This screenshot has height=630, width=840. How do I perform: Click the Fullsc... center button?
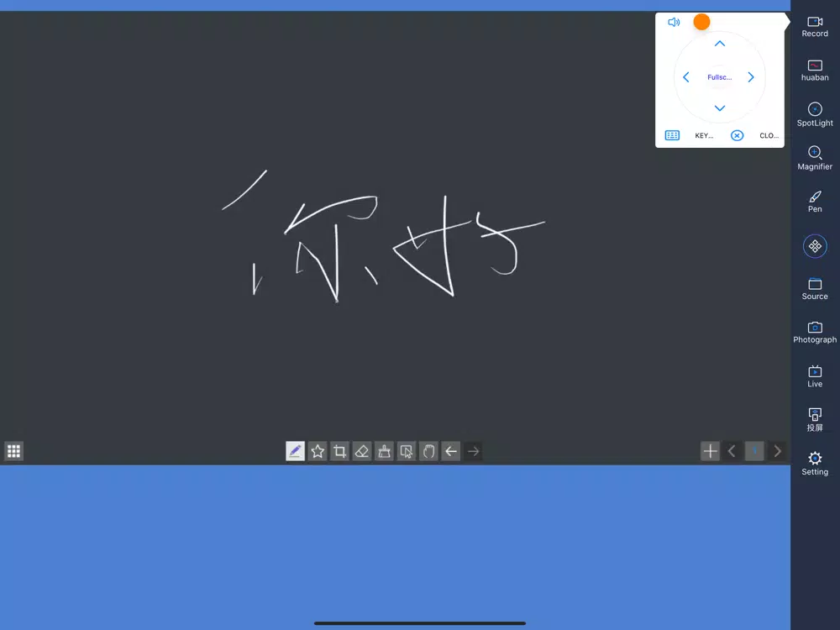tap(720, 77)
